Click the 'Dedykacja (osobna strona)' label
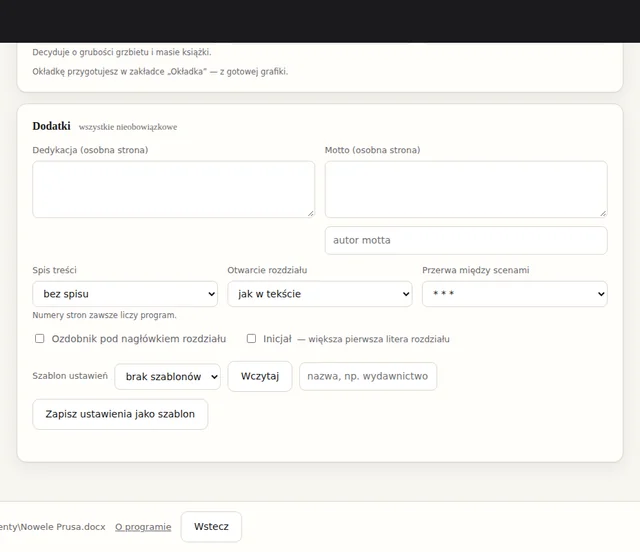 tap(90, 150)
